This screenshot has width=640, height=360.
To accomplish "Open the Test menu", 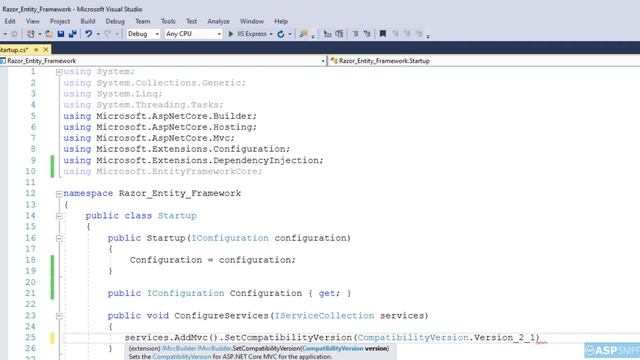I will tap(191, 21).
